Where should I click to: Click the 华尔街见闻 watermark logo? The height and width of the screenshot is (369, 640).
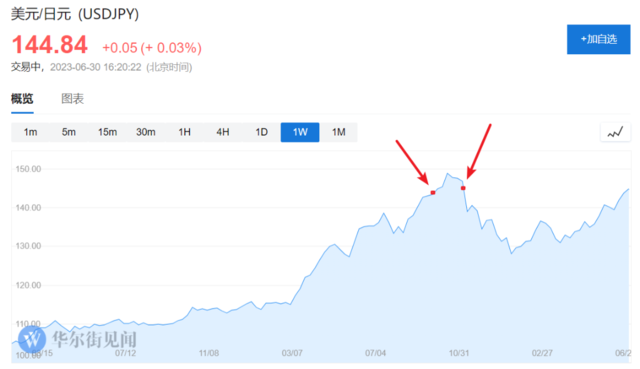coord(78,340)
